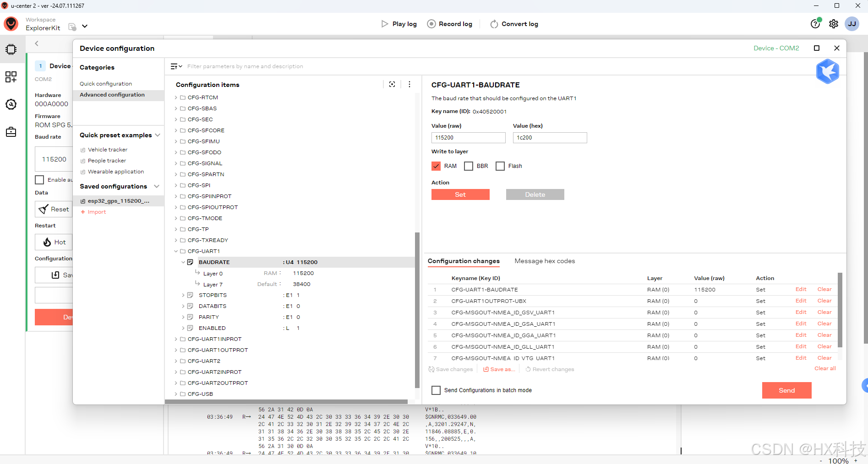Switch to Message hex codes tab
868x464 pixels.
[545, 261]
